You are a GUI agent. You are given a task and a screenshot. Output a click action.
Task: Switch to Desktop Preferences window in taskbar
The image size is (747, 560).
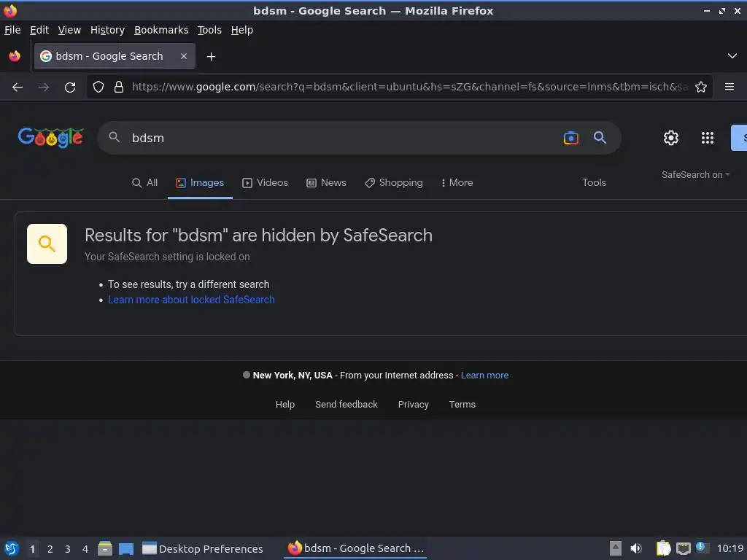pos(203,549)
